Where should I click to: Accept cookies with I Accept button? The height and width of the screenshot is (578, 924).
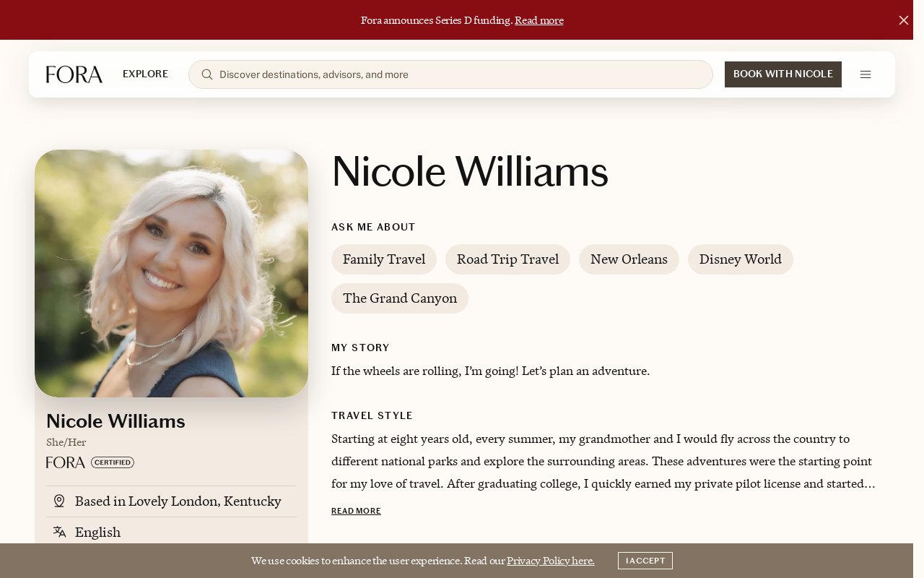(x=645, y=561)
